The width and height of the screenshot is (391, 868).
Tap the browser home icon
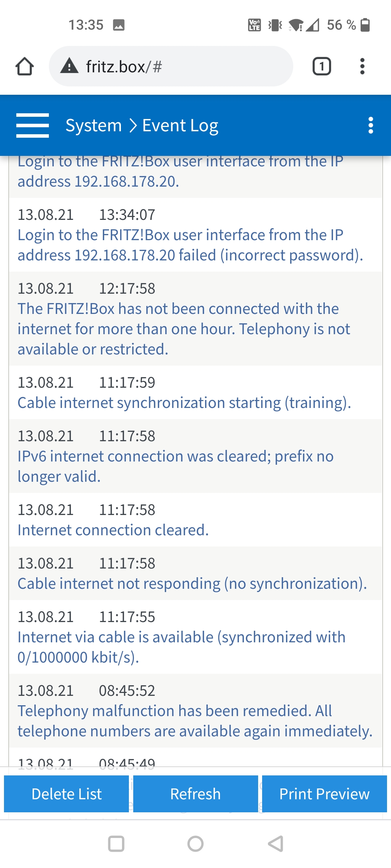(25, 67)
